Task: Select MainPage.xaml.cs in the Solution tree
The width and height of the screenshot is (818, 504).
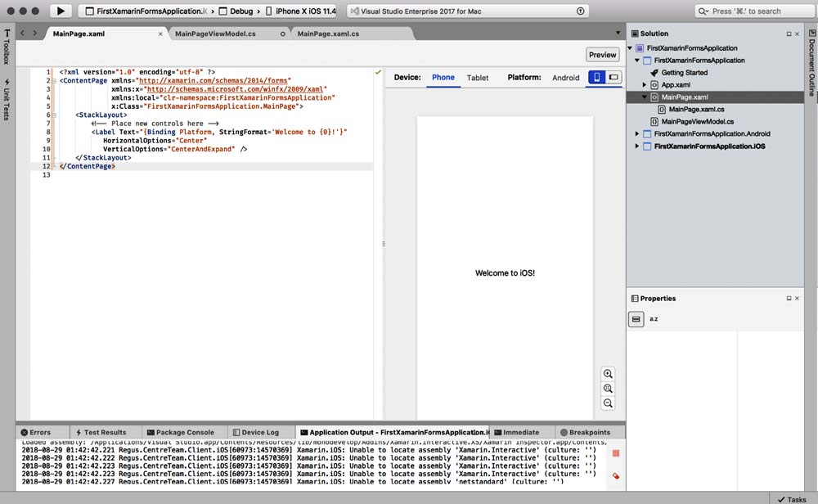Action: pyautogui.click(x=696, y=109)
